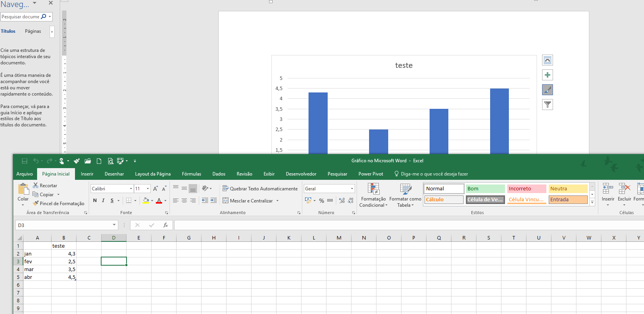Expand the Name Box dropdown arrow
Image resolution: width=644 pixels, height=314 pixels.
[114, 225]
